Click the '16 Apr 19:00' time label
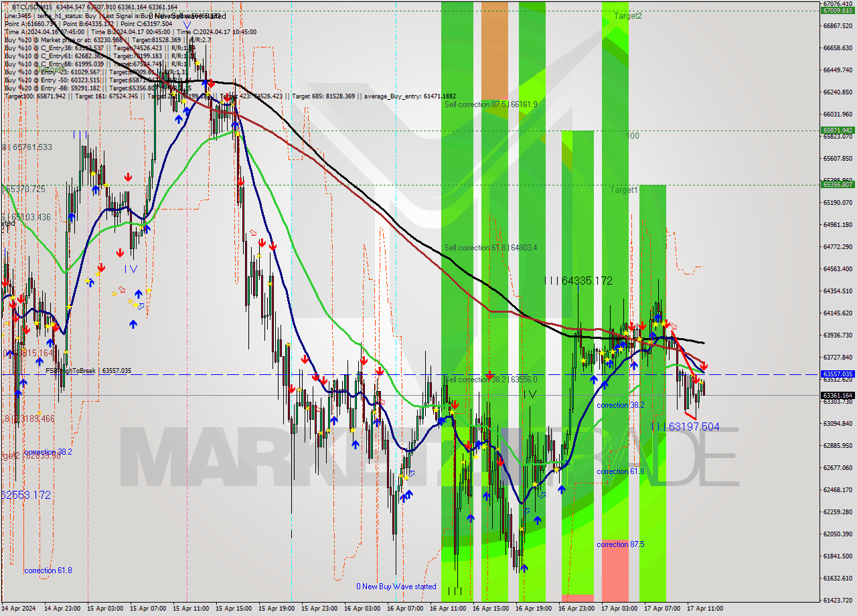 pos(534,609)
